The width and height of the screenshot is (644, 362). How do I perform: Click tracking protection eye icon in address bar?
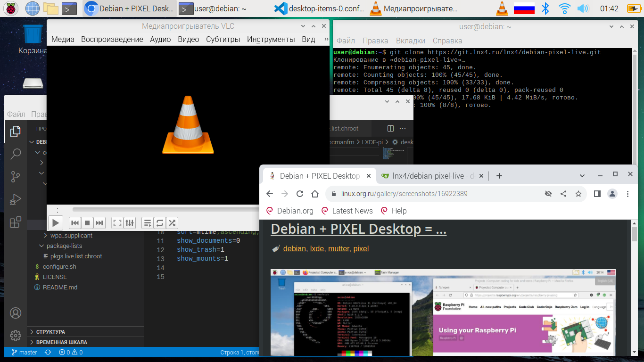point(548,194)
